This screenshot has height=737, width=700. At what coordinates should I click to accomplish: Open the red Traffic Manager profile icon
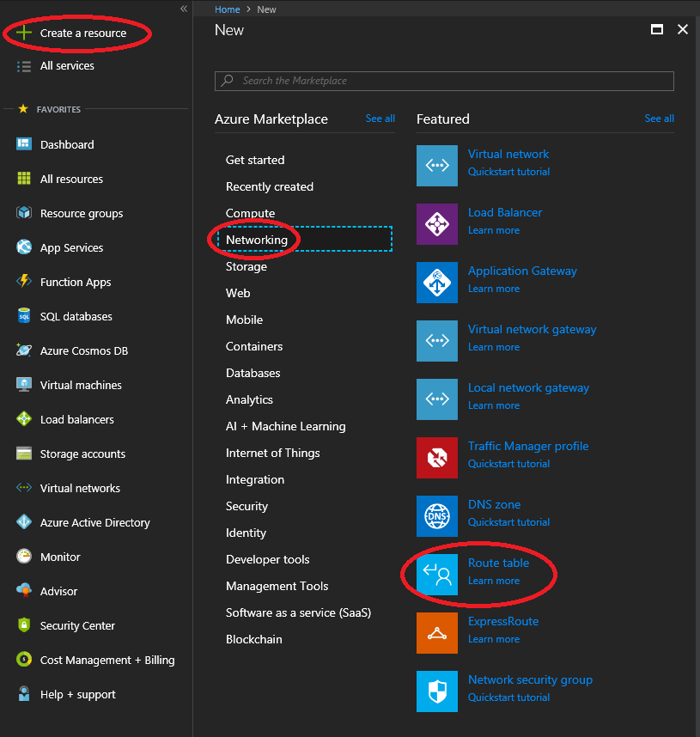coord(436,458)
